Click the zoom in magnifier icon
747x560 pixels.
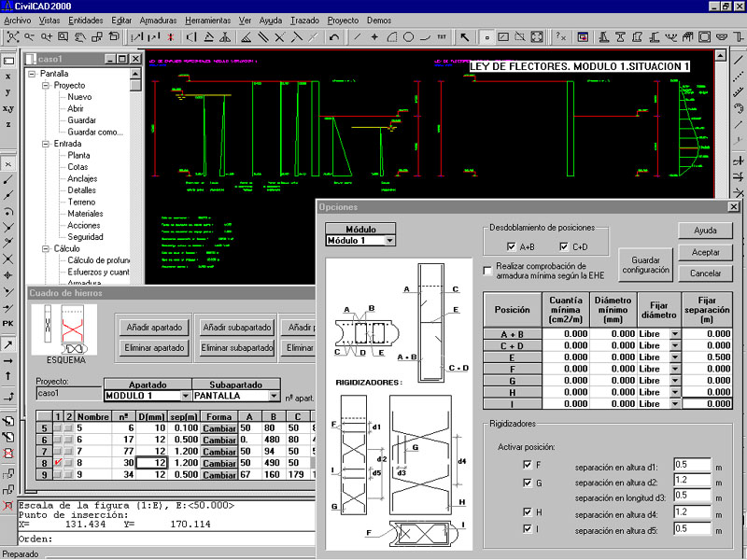click(x=46, y=37)
